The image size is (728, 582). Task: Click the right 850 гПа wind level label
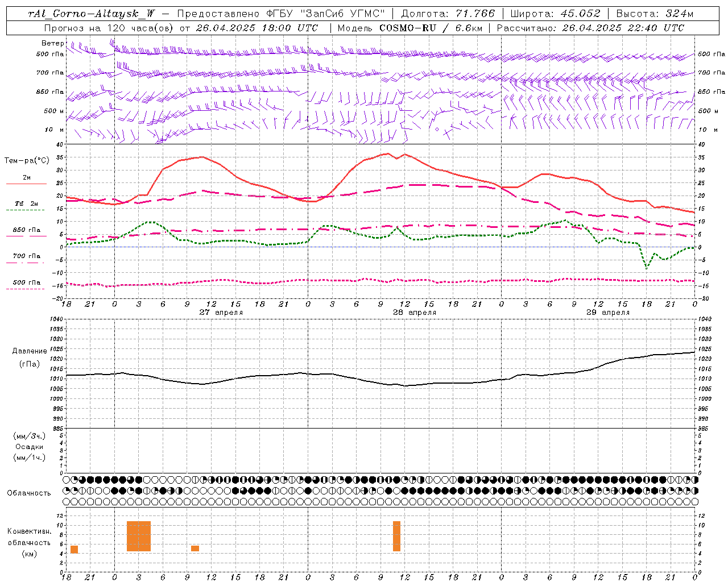point(712,92)
